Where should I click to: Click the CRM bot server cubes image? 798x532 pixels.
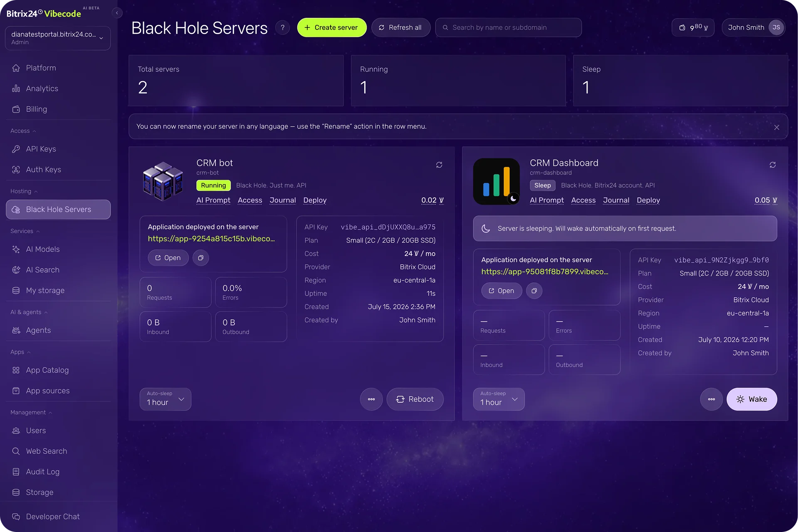point(163,181)
